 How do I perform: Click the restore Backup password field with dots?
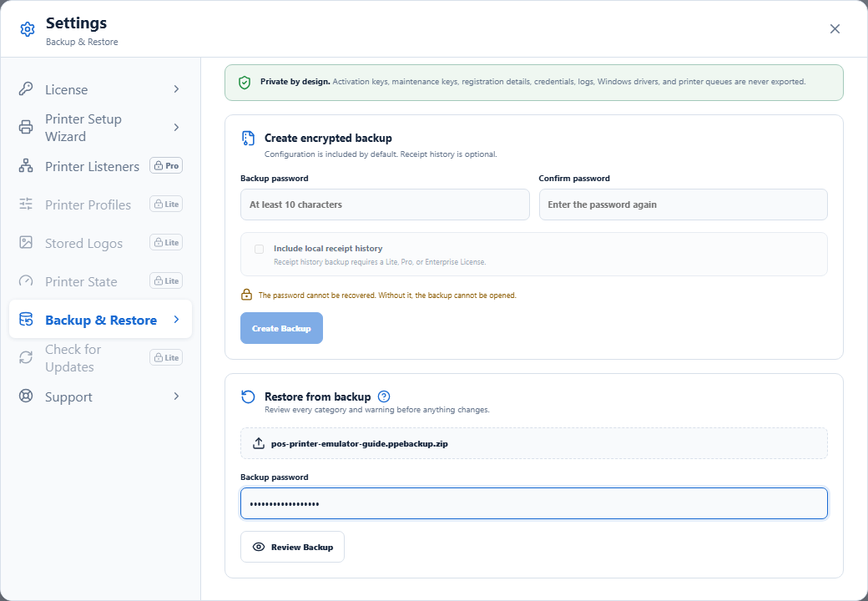(533, 503)
